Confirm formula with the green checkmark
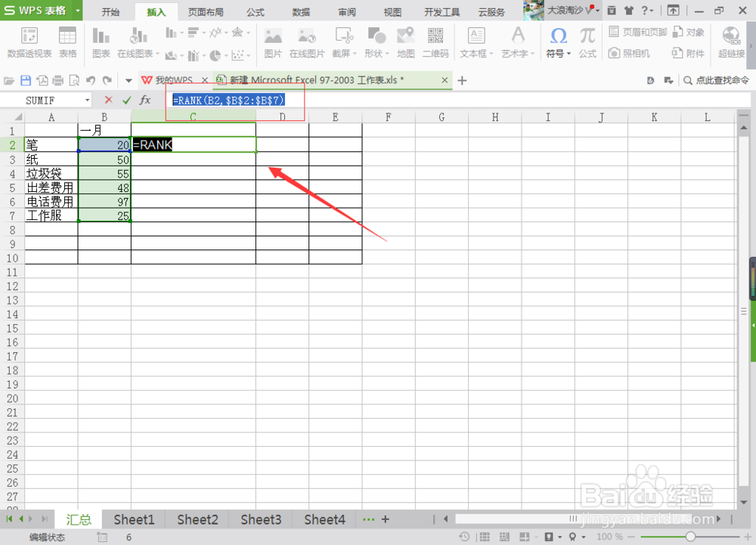The width and height of the screenshot is (756, 545). click(x=127, y=100)
